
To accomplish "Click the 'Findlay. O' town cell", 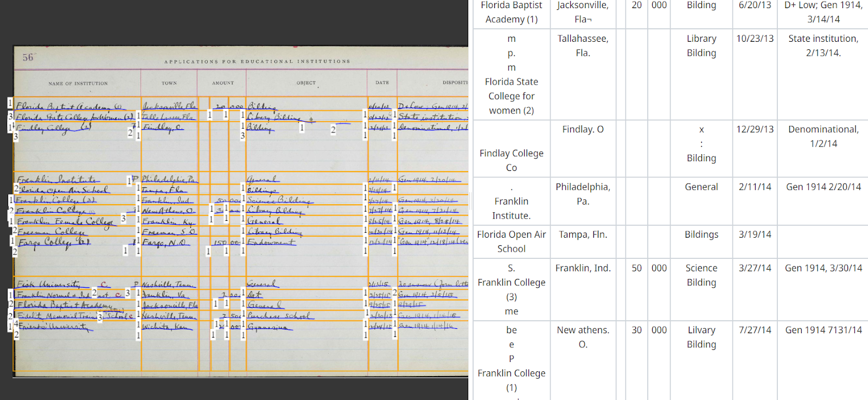I will tap(583, 130).
